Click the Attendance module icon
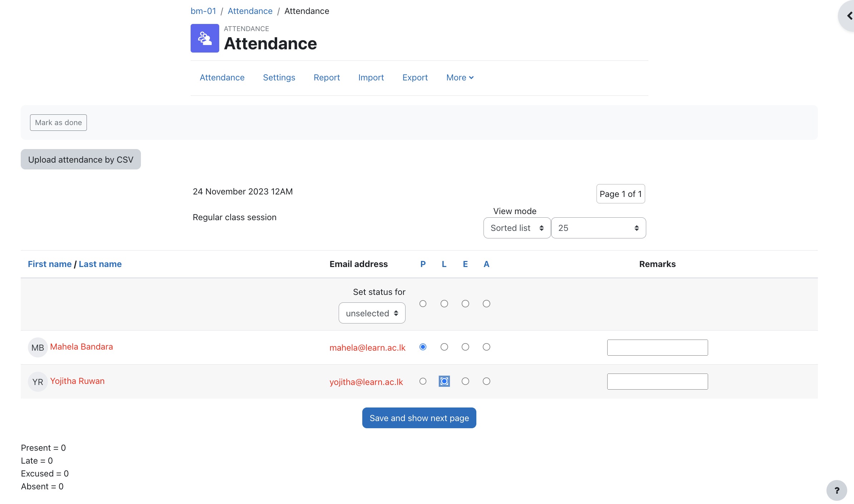Screen dimensions: 854x504 click(x=205, y=38)
